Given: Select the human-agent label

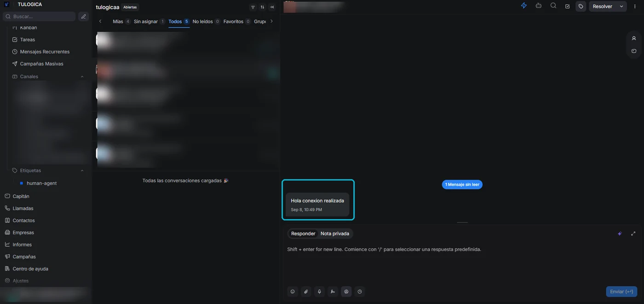Looking at the screenshot, I should pos(41,183).
